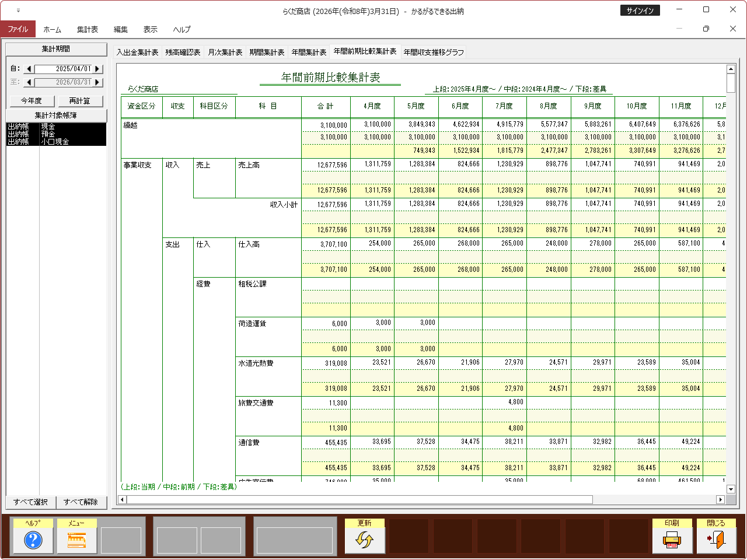The height and width of the screenshot is (560, 747).
Task: Click the Refresh (更新) arrows icon
Action: (x=364, y=541)
